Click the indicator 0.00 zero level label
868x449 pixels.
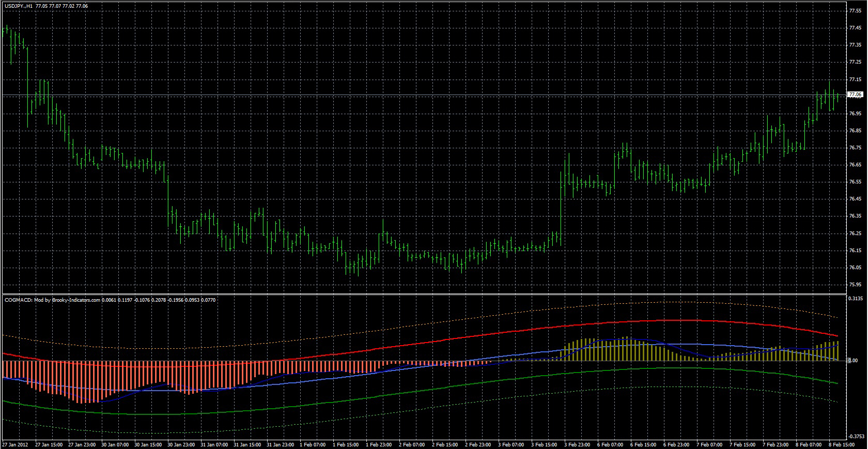point(853,361)
